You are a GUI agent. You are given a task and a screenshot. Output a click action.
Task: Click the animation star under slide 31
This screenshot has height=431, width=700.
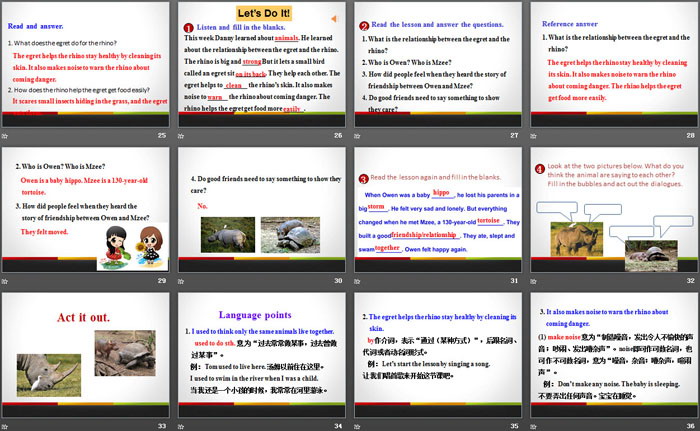point(357,281)
